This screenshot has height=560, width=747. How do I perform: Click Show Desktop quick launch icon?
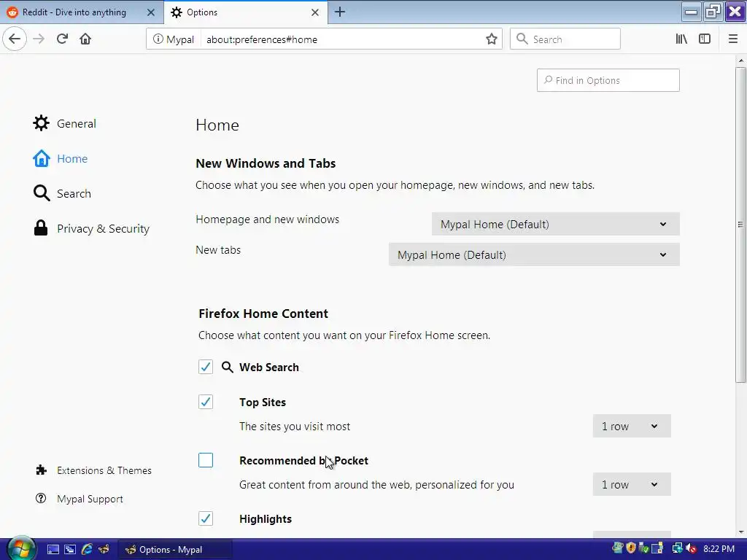coord(53,550)
